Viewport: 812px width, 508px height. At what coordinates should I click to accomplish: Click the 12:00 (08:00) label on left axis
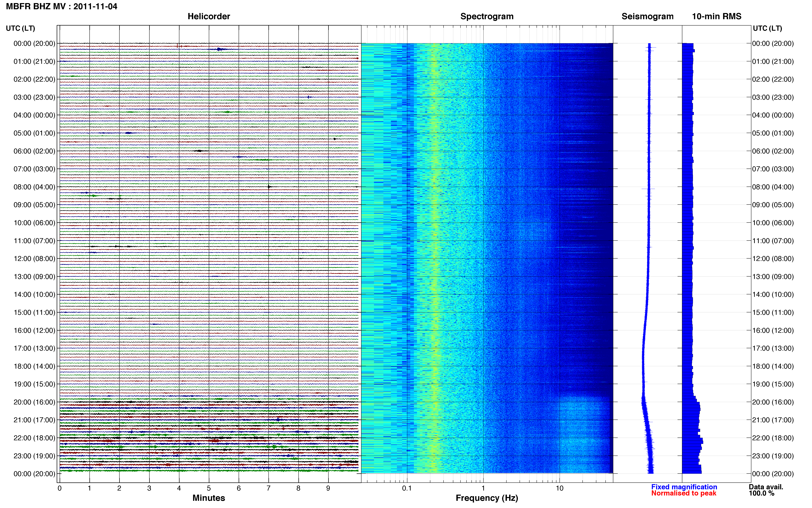(34, 259)
